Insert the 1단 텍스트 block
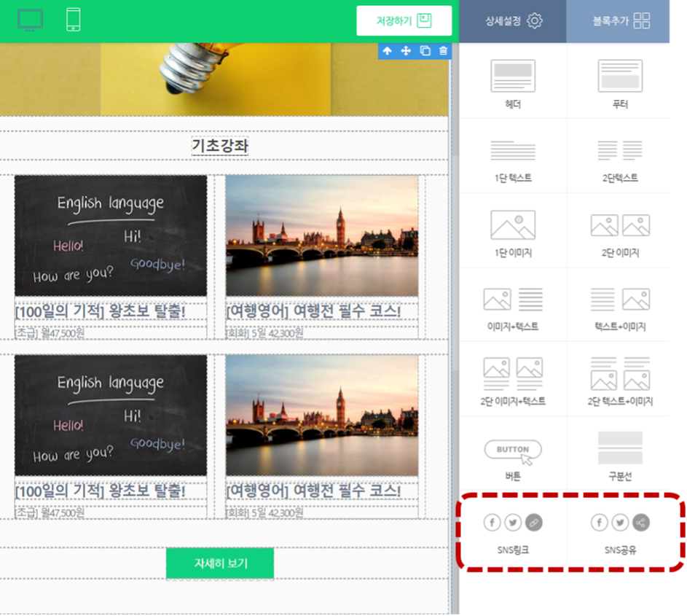Viewport: 687px width, 616px height. click(513, 158)
